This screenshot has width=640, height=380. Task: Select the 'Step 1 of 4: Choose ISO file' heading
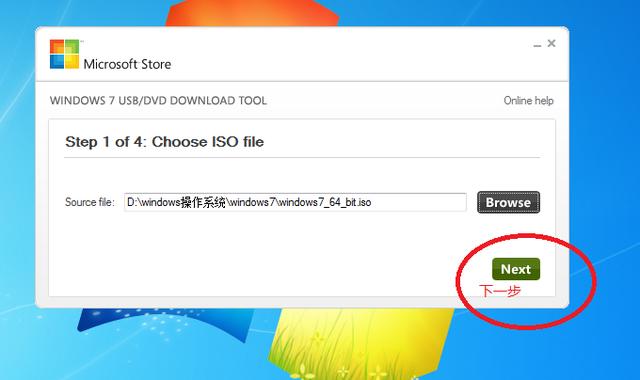tap(164, 142)
